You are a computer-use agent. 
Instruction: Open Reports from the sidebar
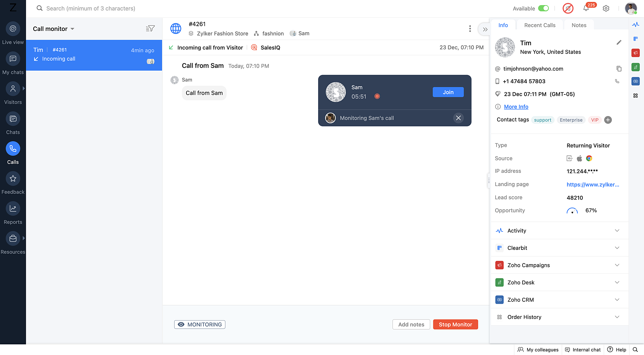[13, 209]
